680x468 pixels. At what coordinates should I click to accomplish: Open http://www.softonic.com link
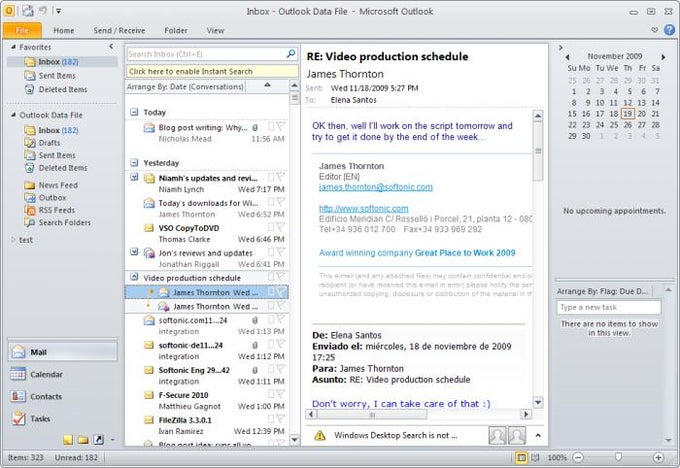(x=363, y=209)
